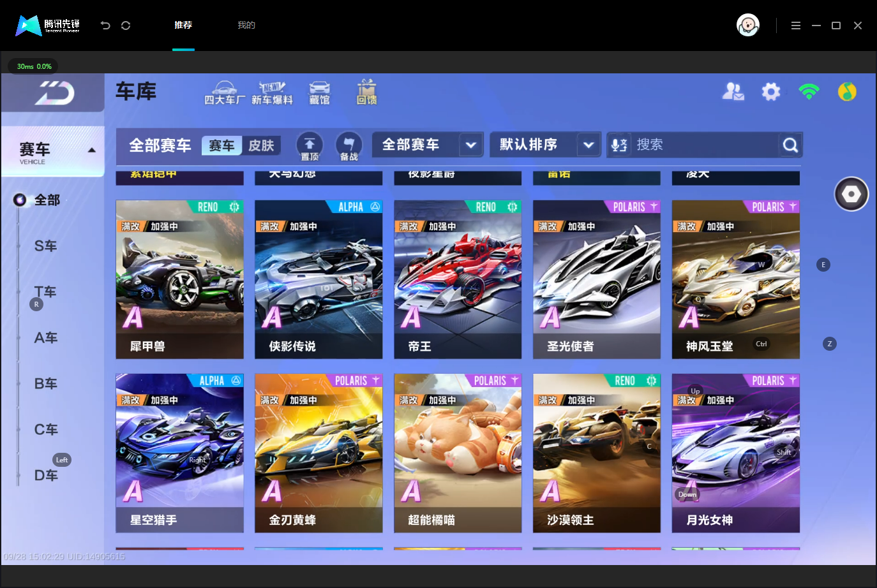The height and width of the screenshot is (588, 877).
Task: Select the T车 category
Action: [x=46, y=292]
